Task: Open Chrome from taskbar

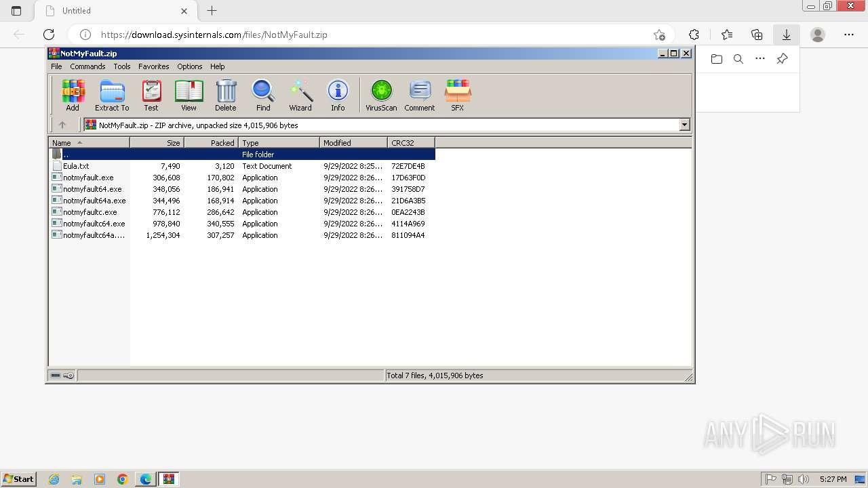Action: pos(123,479)
